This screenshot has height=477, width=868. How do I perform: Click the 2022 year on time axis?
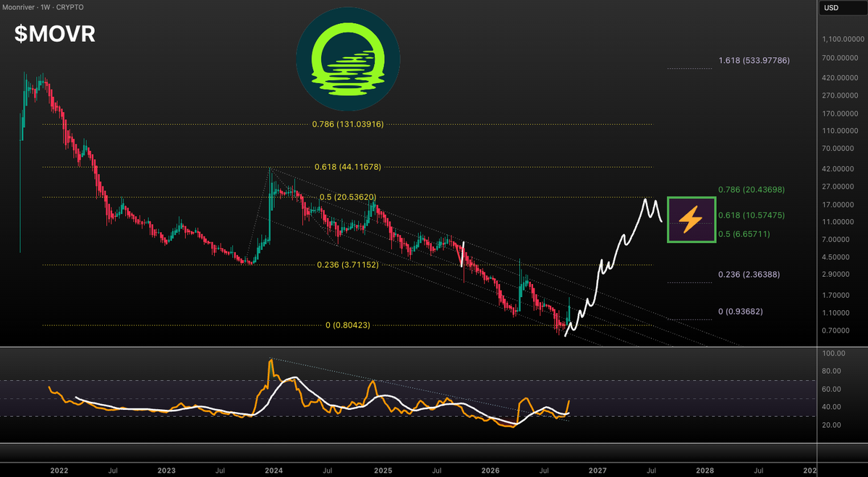pyautogui.click(x=59, y=470)
